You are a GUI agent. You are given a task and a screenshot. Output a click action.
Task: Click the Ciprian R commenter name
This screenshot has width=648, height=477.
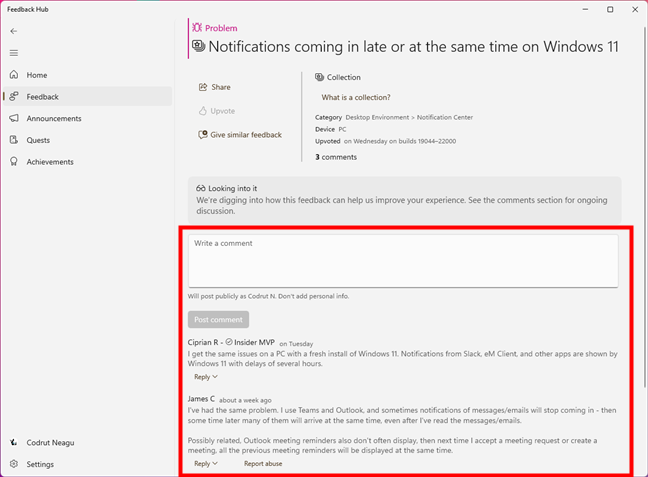[202, 342]
